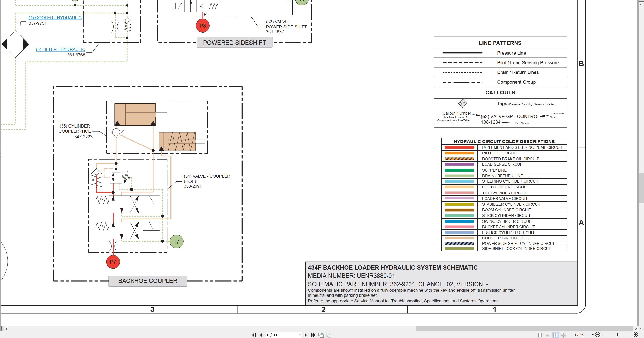Switch to continuous facing layout
Screen dimensions: 644x338
click(563, 335)
